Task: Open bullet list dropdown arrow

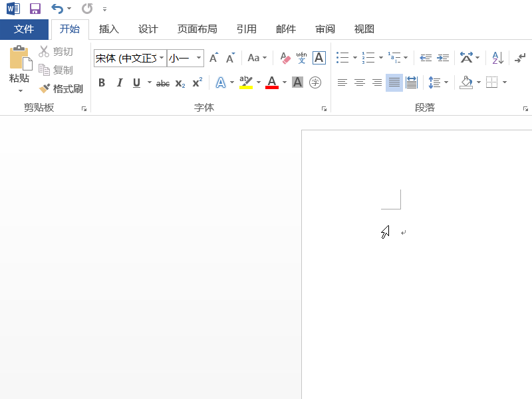Action: [x=355, y=58]
